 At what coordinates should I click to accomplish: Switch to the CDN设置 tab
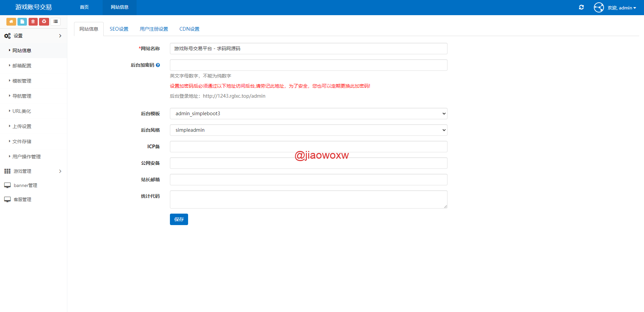(x=189, y=29)
